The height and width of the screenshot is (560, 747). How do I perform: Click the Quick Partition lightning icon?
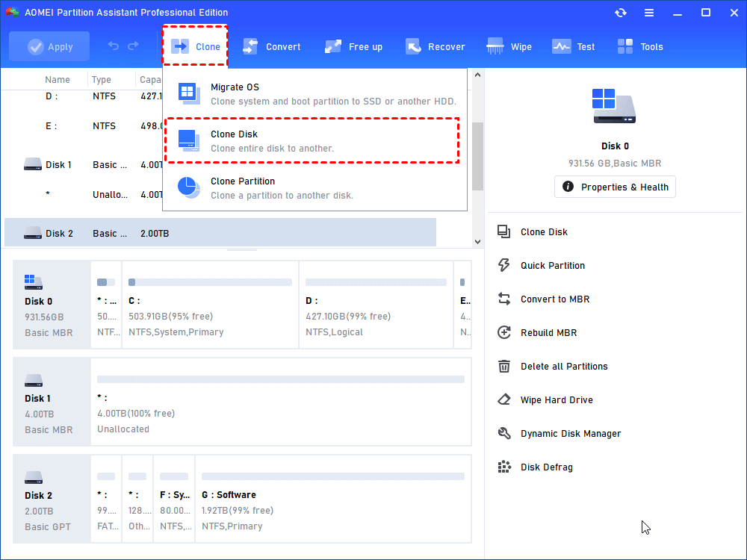(x=504, y=265)
